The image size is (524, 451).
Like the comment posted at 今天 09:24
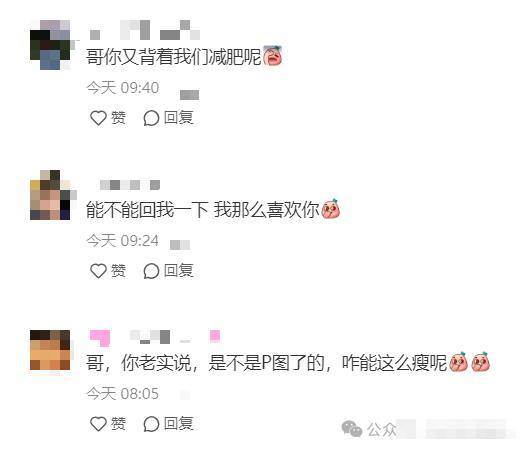click(108, 271)
